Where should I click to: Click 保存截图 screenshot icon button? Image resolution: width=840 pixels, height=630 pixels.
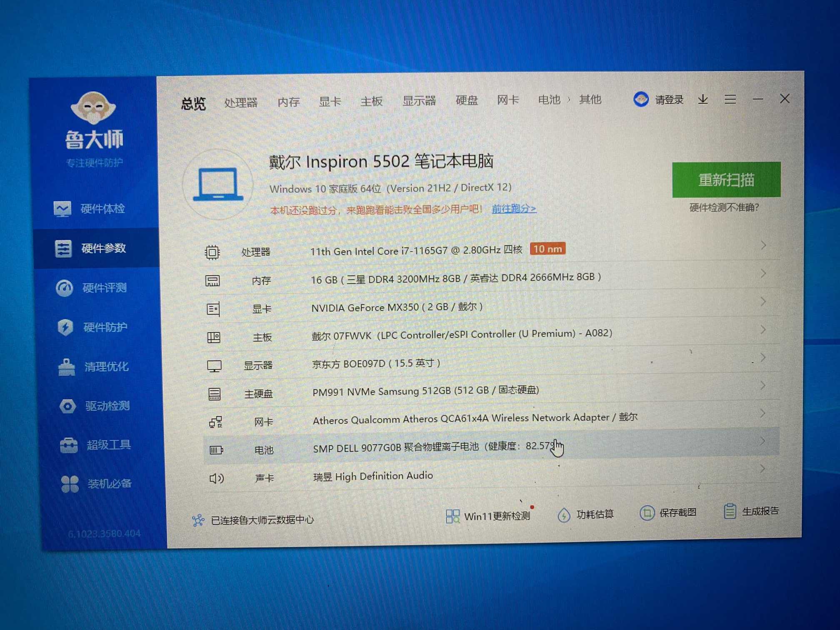coord(647,513)
